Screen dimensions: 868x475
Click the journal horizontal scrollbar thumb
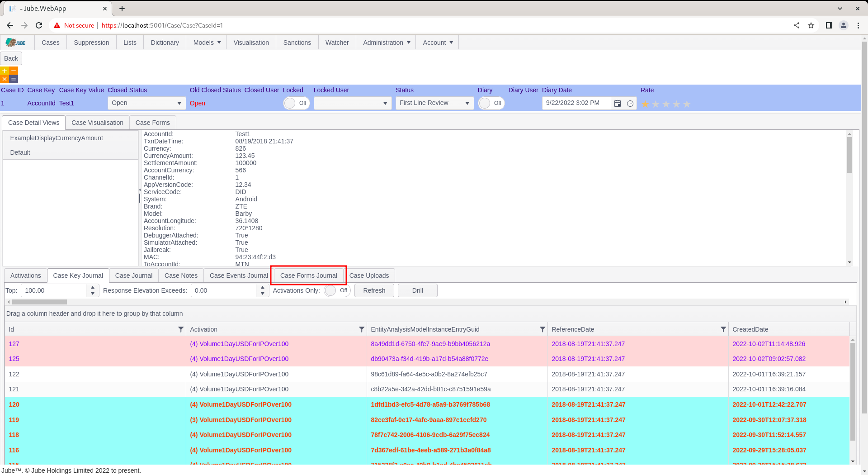tap(39, 302)
